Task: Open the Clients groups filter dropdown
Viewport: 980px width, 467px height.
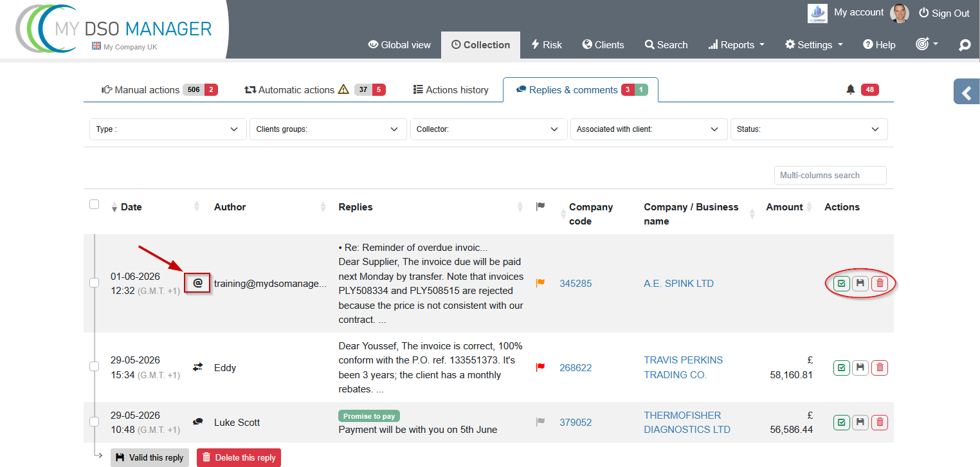Action: [328, 129]
